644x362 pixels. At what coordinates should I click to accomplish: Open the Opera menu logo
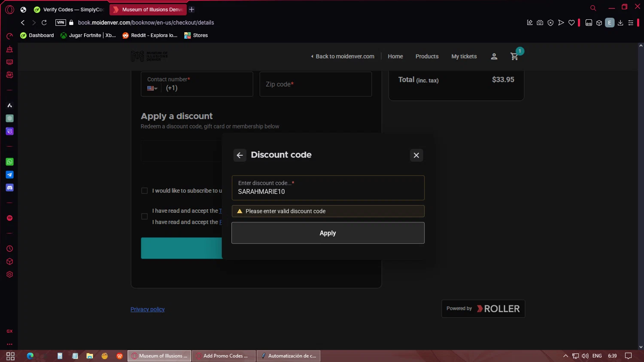(9, 9)
